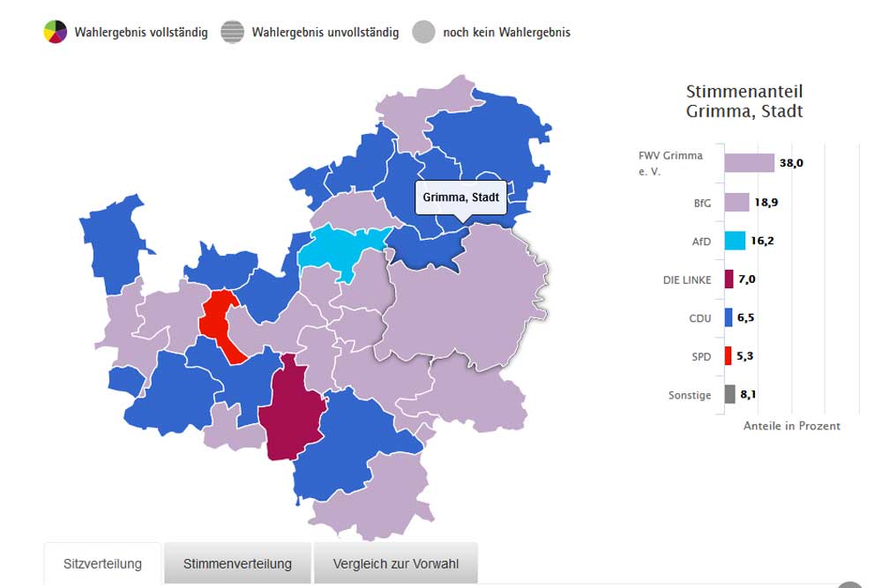Click the FWV Grimma 38,0 bar
The width and height of the screenshot is (882, 588).
[x=749, y=163]
